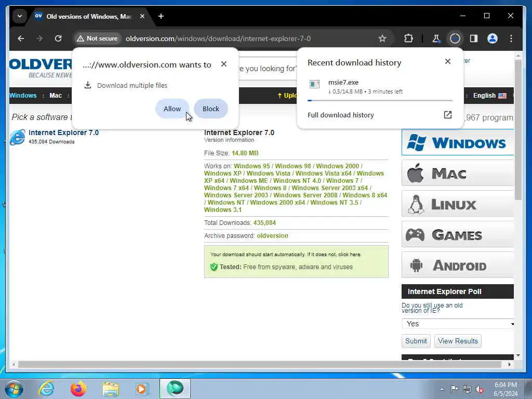This screenshot has width=532, height=399.
Task: Click the Upload menu item
Action: pos(287,96)
